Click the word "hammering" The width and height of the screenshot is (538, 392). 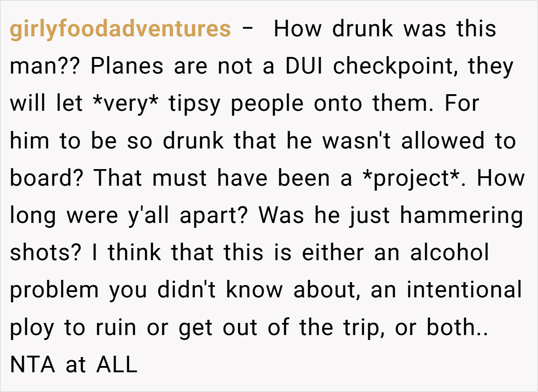point(461,216)
